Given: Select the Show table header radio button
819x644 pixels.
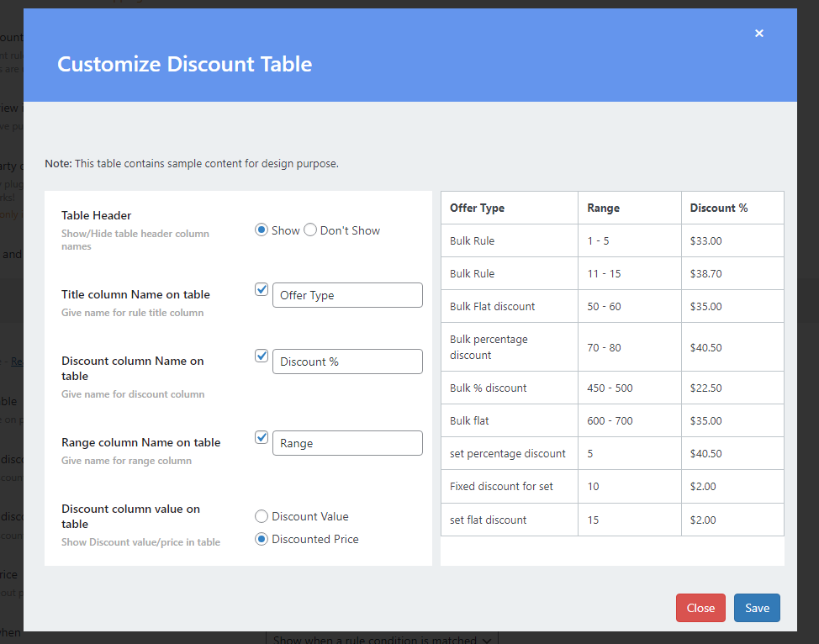Looking at the screenshot, I should coord(262,230).
